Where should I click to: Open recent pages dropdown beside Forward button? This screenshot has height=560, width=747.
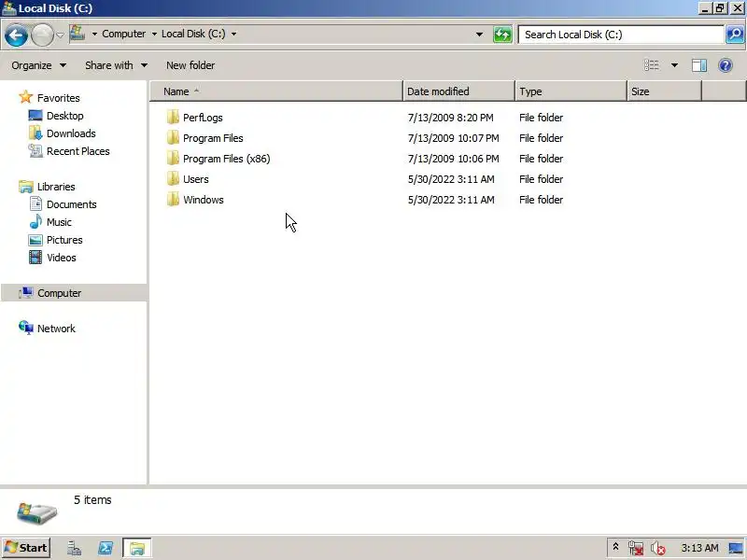60,35
